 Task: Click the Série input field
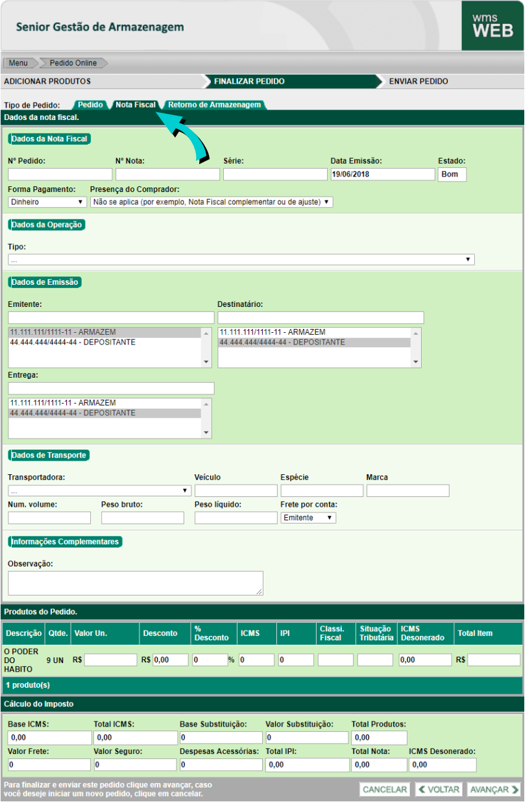click(275, 174)
